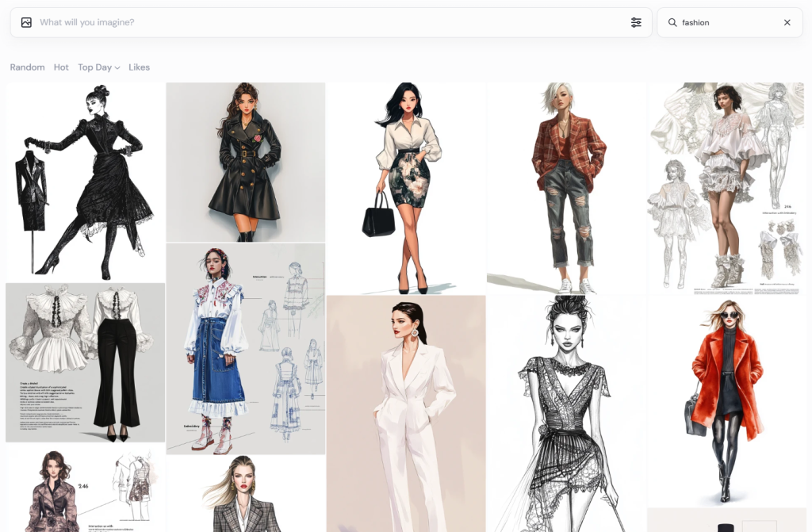Open the red plaid blazer illustration

[566, 188]
